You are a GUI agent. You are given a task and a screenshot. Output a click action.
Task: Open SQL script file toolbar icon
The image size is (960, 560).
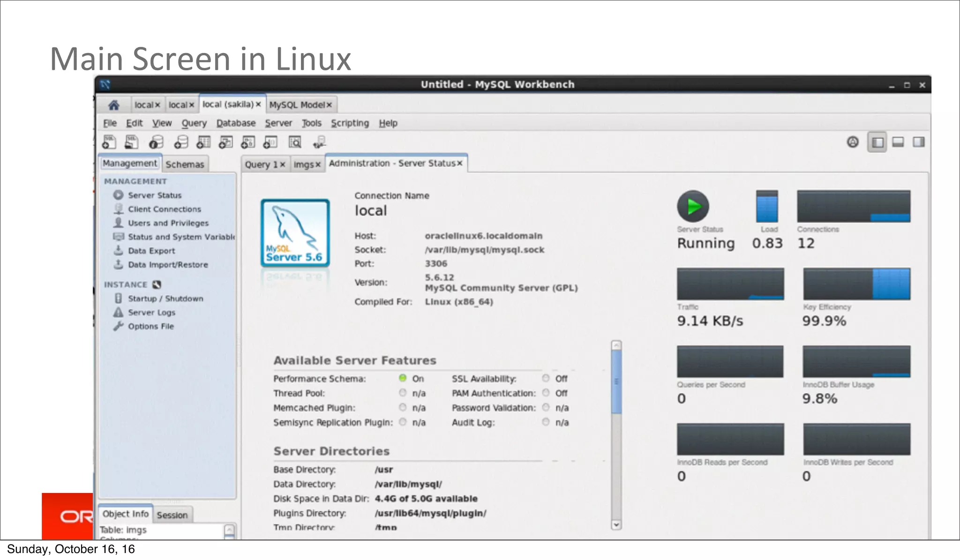[x=131, y=142]
